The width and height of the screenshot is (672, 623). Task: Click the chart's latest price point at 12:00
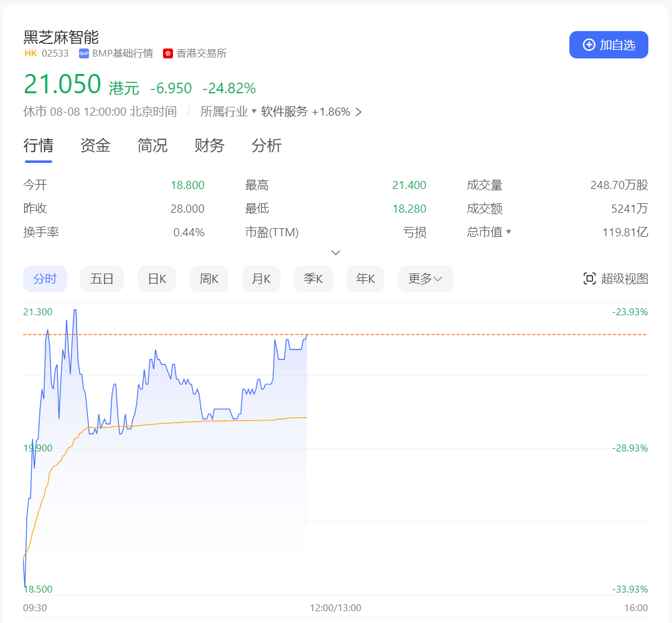pyautogui.click(x=307, y=335)
